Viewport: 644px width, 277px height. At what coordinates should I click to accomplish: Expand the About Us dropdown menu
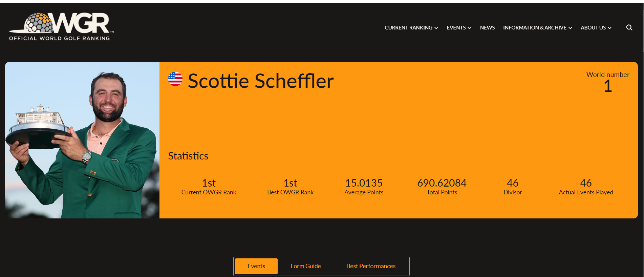tap(596, 28)
